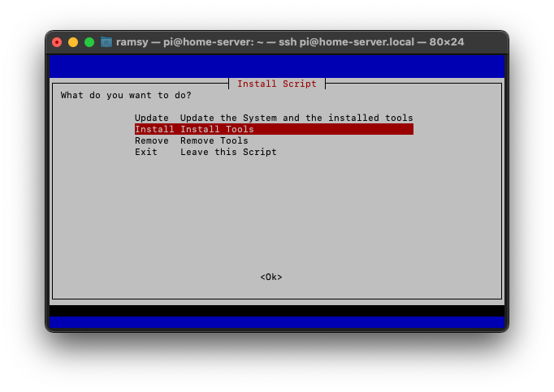Image resolution: width=554 pixels, height=392 pixels.
Task: Click "Update the System and the installed tools" description
Action: 296,118
